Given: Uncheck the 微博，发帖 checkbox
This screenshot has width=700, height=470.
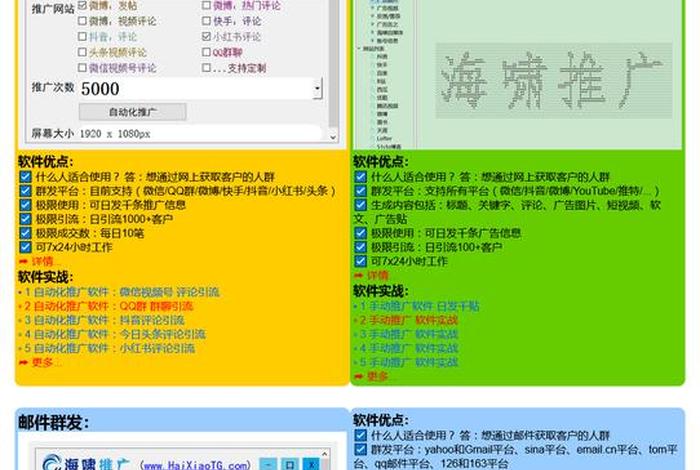Looking at the screenshot, I should pyautogui.click(x=82, y=5).
